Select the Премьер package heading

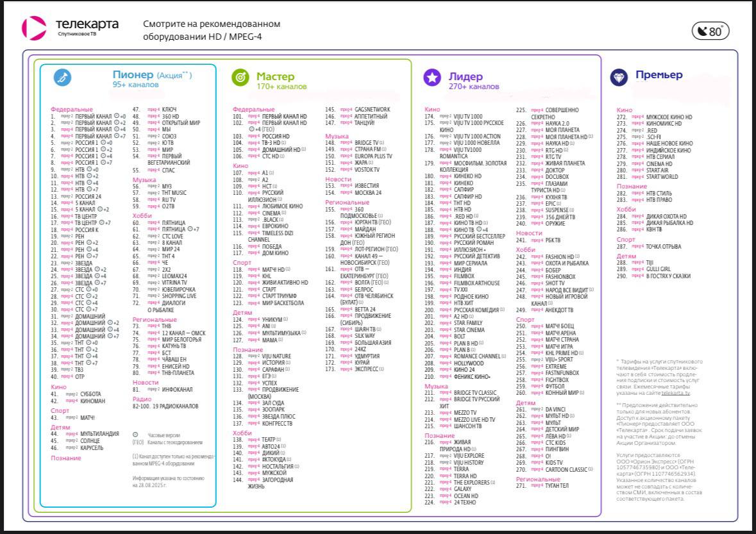(x=659, y=75)
